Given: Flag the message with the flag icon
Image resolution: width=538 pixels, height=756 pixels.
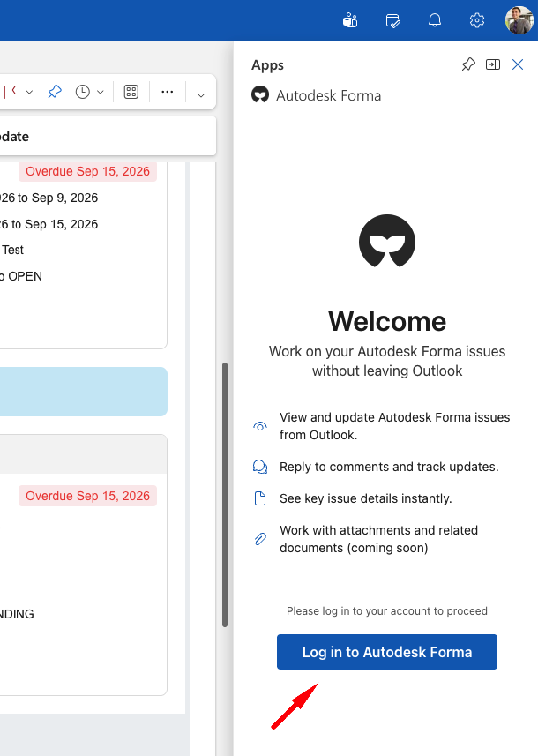Looking at the screenshot, I should (x=10, y=91).
